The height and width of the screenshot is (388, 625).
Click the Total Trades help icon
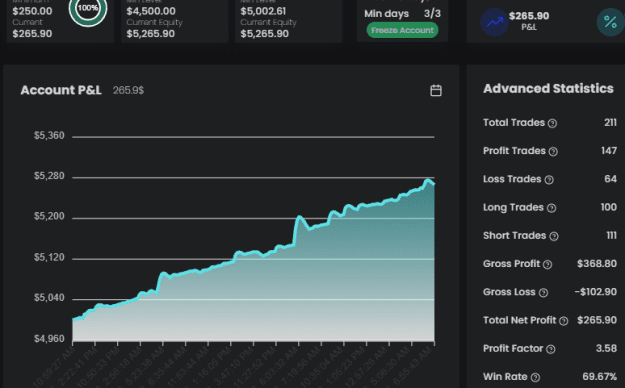552,124
